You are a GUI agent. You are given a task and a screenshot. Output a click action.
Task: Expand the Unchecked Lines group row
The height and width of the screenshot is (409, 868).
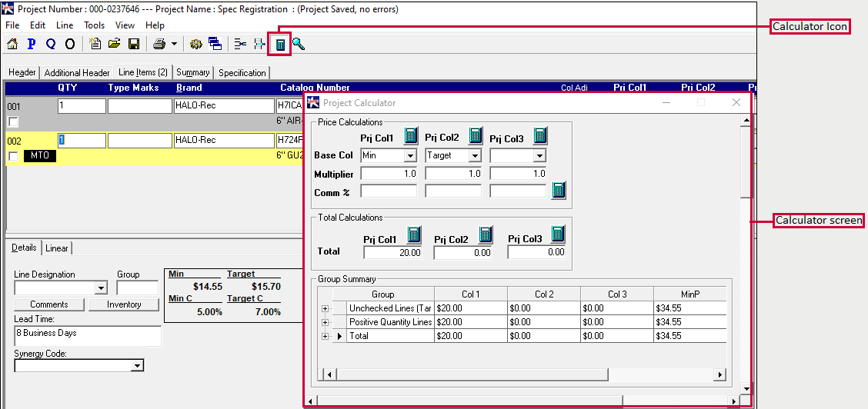325,308
